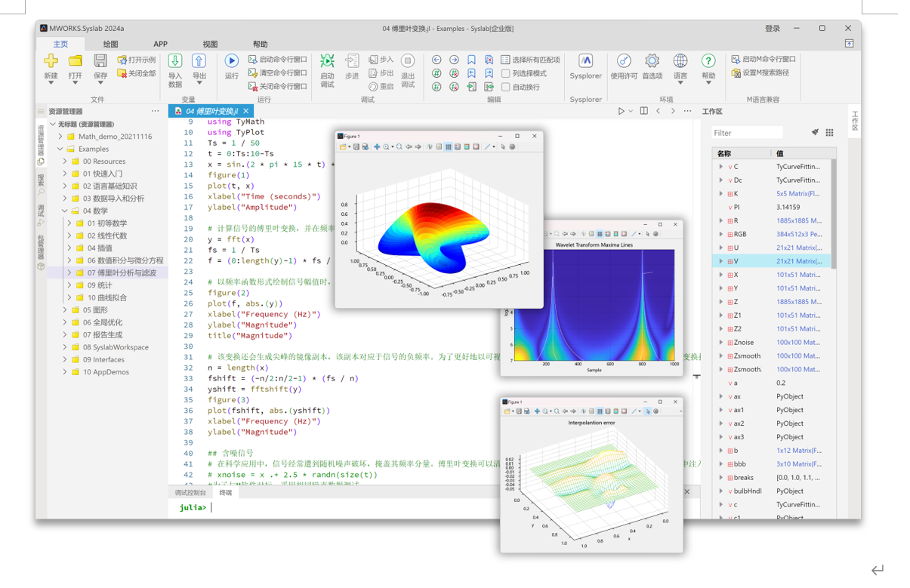This screenshot has width=910, height=588.
Task: Start debugging with the 启动调试 icon
Action: point(327,60)
